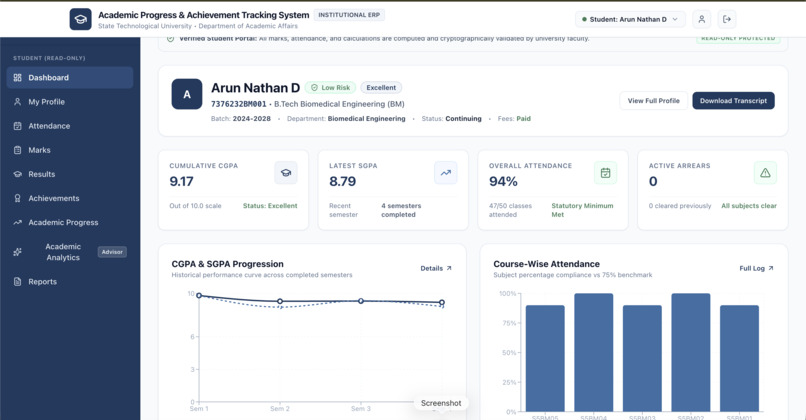Image resolution: width=806 pixels, height=420 pixels.
Task: Click the Overall Attendance calendar check icon
Action: pos(606,173)
